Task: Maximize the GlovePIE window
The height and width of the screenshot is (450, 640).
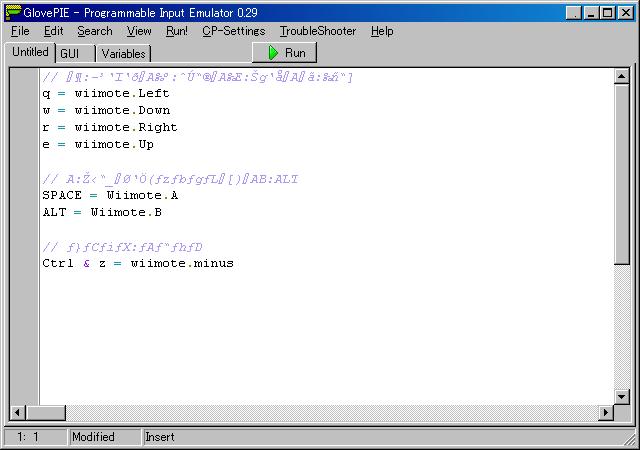Action: (607, 13)
